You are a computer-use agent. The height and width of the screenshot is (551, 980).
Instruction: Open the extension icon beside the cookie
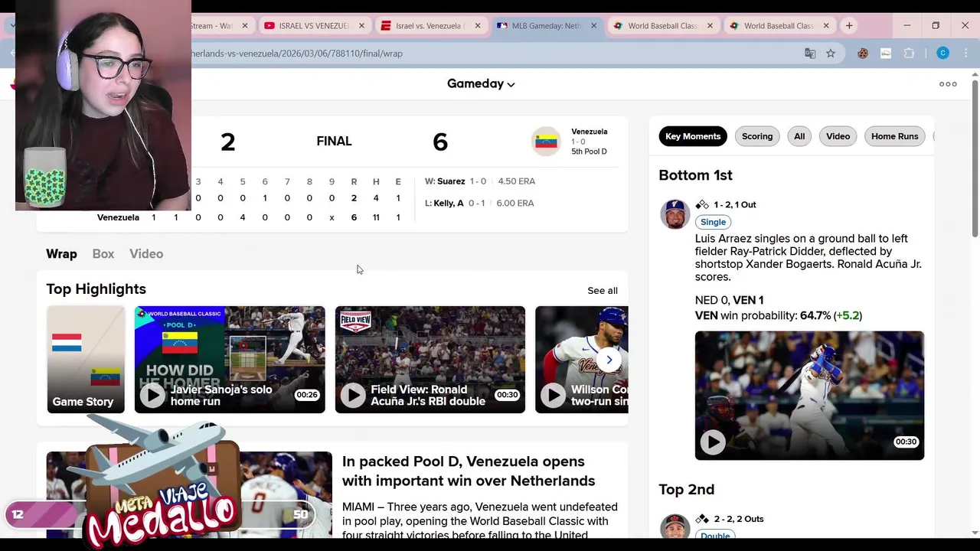click(886, 54)
